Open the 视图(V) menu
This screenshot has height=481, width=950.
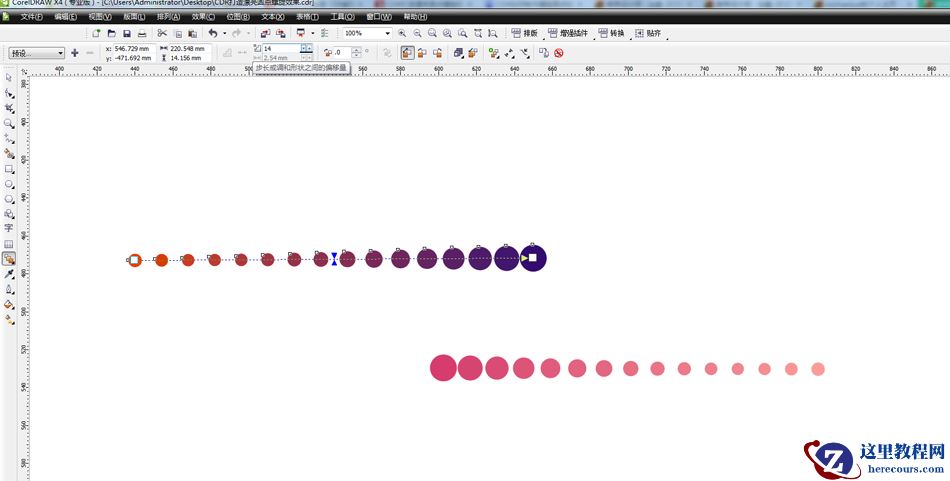100,16
